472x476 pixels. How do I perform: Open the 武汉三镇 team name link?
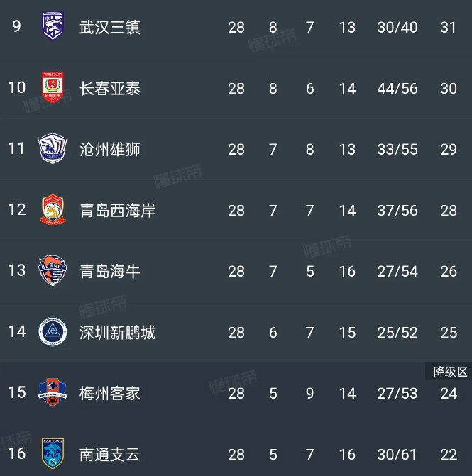pos(109,28)
